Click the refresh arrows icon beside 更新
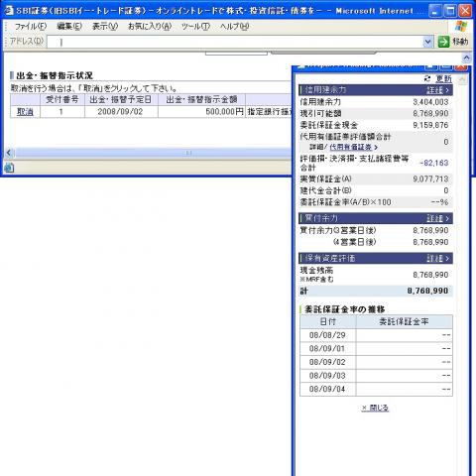The height and width of the screenshot is (476, 476). [427, 78]
